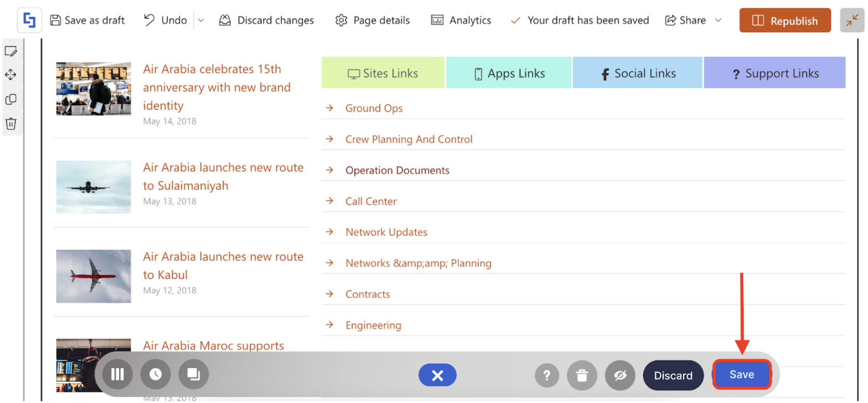Open the Contracts link
Image resolution: width=868 pixels, height=403 pixels.
(x=368, y=294)
